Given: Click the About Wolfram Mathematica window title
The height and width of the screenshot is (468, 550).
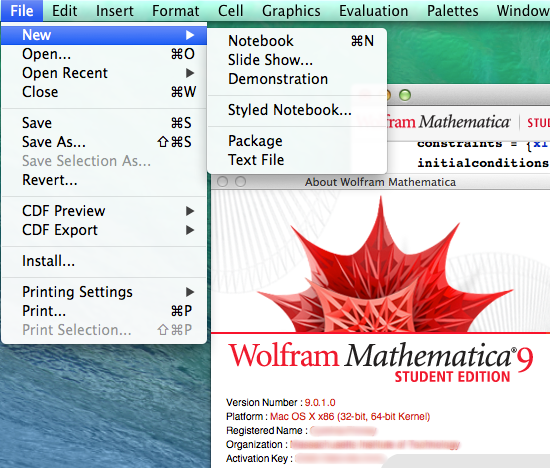Looking at the screenshot, I should tap(380, 182).
